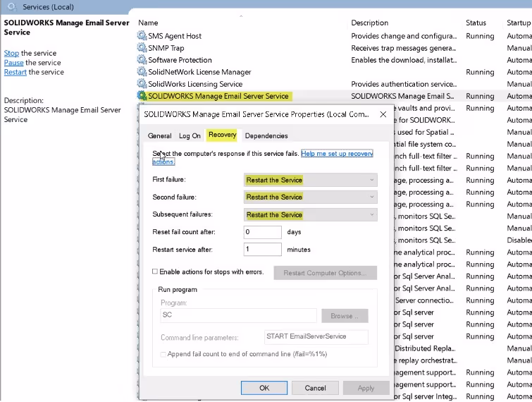Click the Browse button for program
The height and width of the screenshot is (402, 532).
(x=345, y=316)
